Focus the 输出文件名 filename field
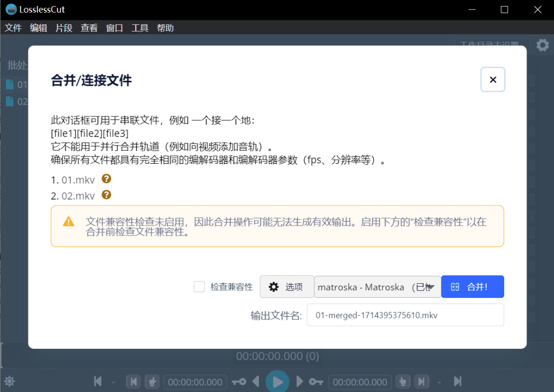Screen dimensions: 554x392 point(405,315)
